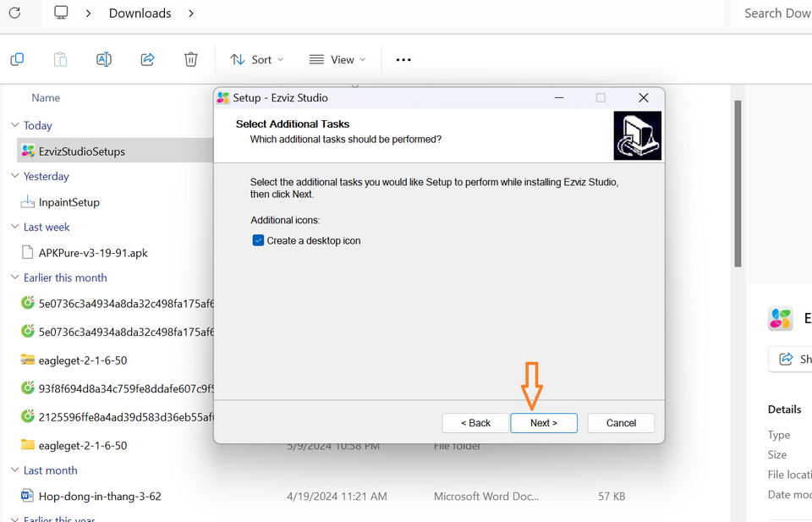
Task: Select the 2125596ffe8a4ad39d583d36eb55af file name
Action: point(126,417)
